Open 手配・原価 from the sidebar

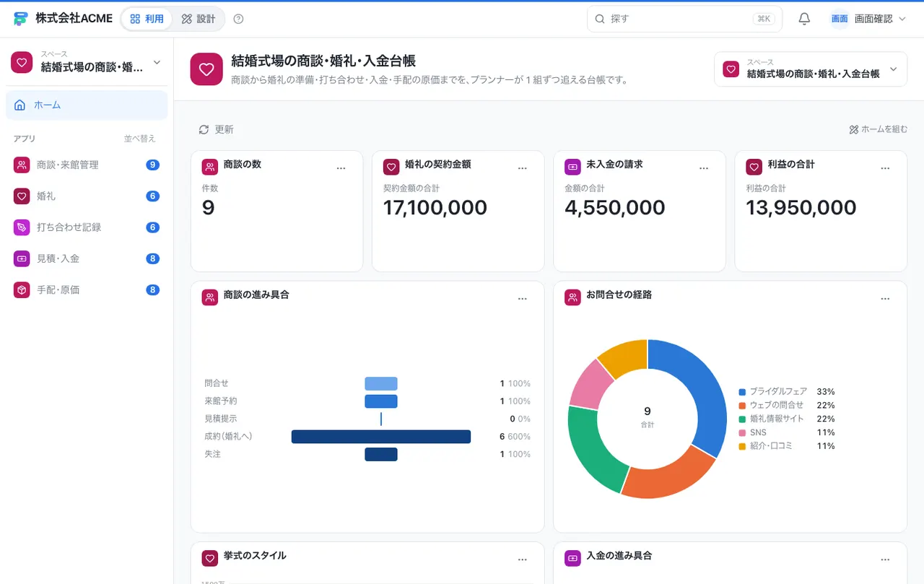pos(87,290)
